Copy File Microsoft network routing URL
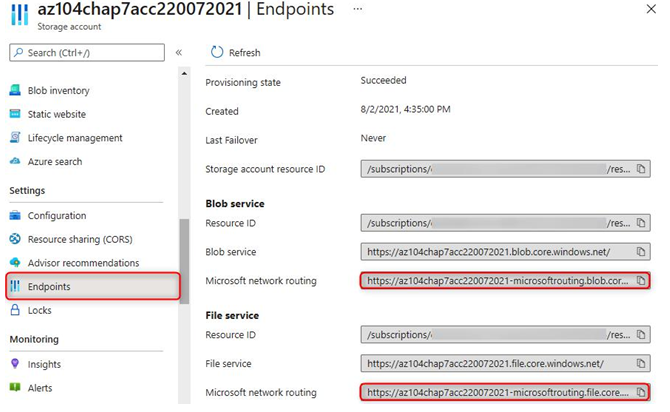The width and height of the screenshot is (670, 412). click(641, 392)
